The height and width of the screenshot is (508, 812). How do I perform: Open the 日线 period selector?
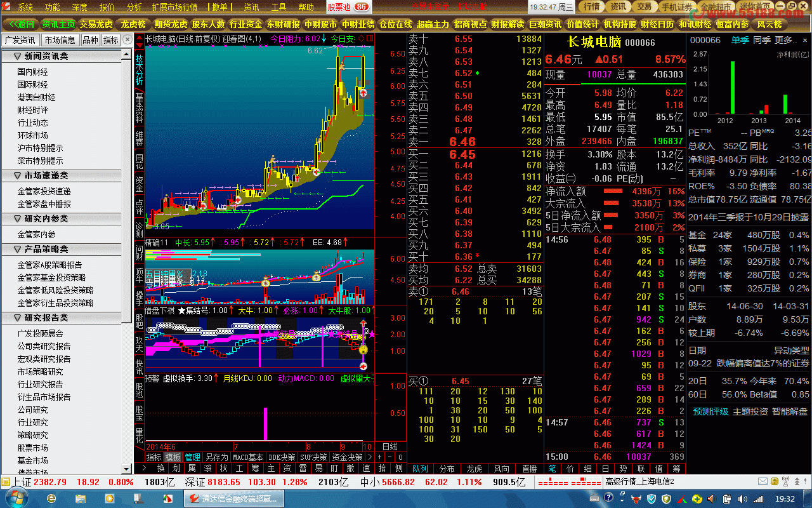pos(390,446)
